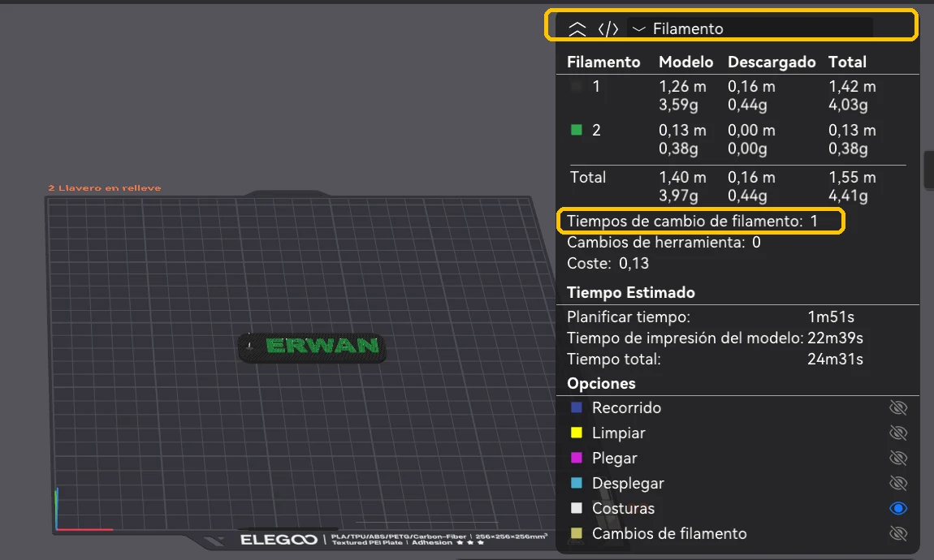The height and width of the screenshot is (560, 934).
Task: Click the Tiempo total value 24m31s
Action: (x=835, y=359)
